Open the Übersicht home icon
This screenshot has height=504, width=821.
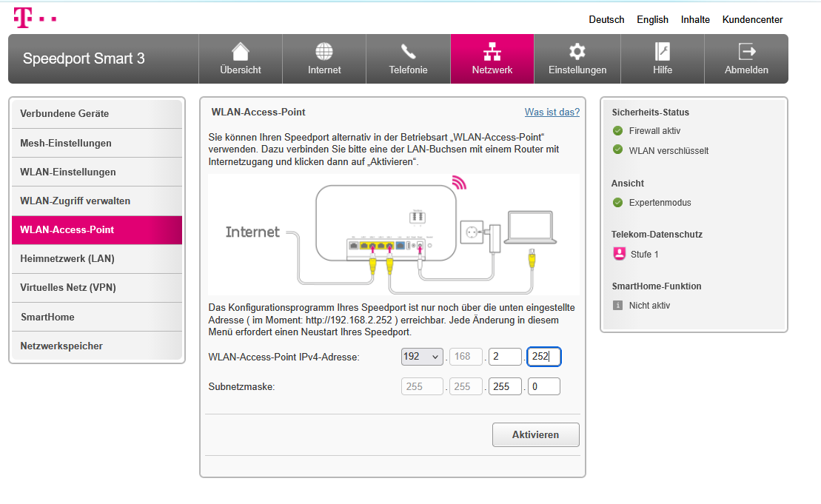[241, 51]
